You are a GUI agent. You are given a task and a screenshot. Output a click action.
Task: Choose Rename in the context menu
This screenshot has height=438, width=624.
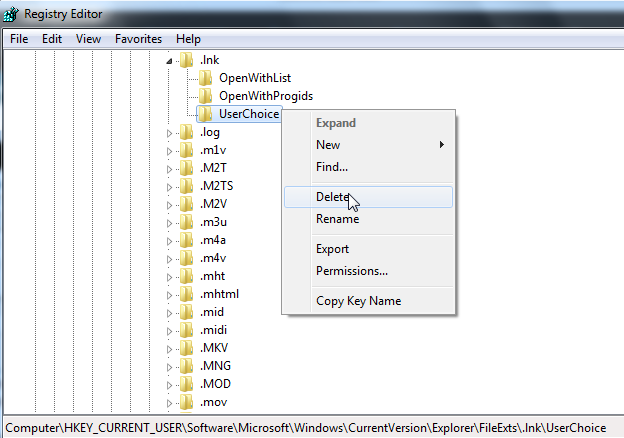[x=368, y=219]
